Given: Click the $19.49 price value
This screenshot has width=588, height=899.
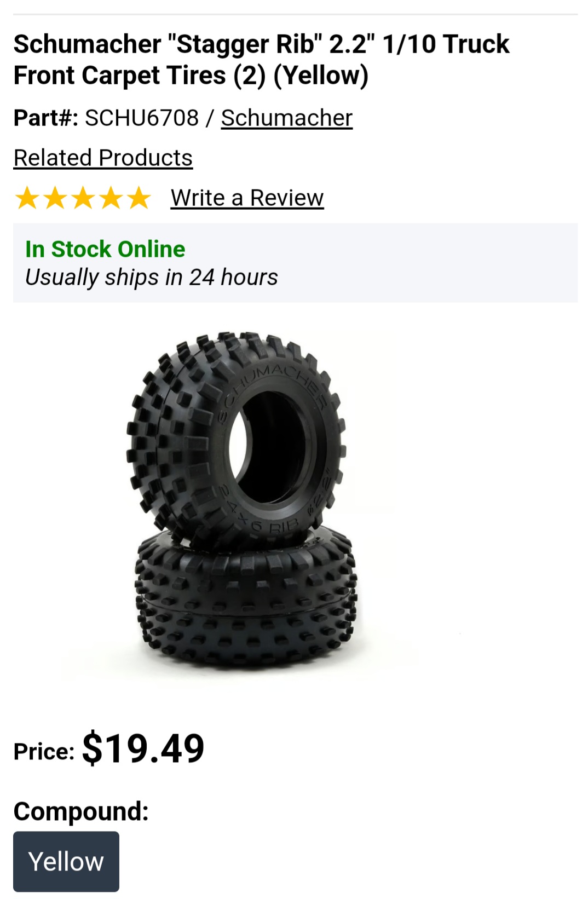Looking at the screenshot, I should 143,748.
